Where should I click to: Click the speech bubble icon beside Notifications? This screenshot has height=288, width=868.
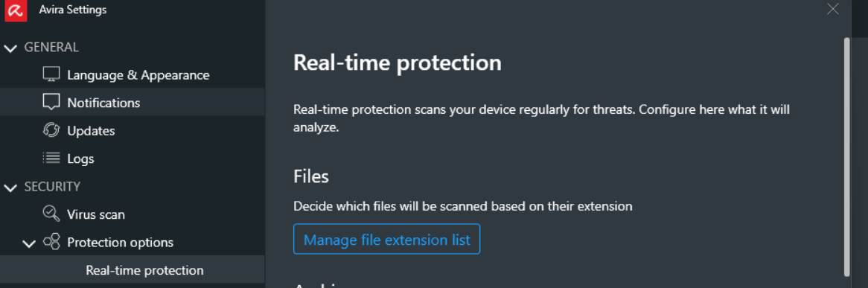(51, 103)
